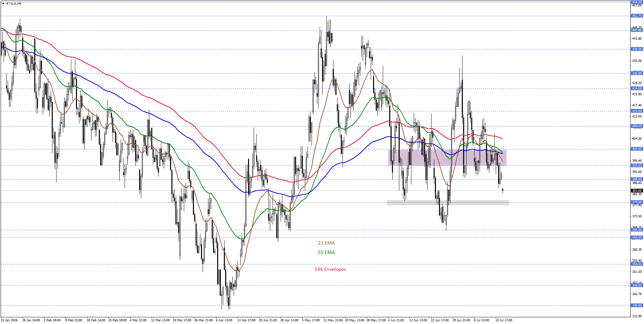Click the 25 Feb 18:00 time label
This screenshot has width=644, height=324.
[x=117, y=320]
